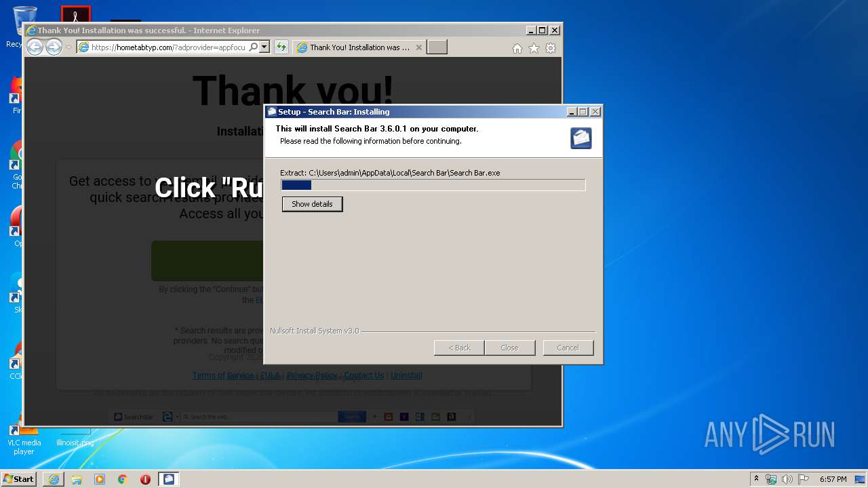Open the volume speaker tray icon
The height and width of the screenshot is (488, 868).
coord(787,479)
